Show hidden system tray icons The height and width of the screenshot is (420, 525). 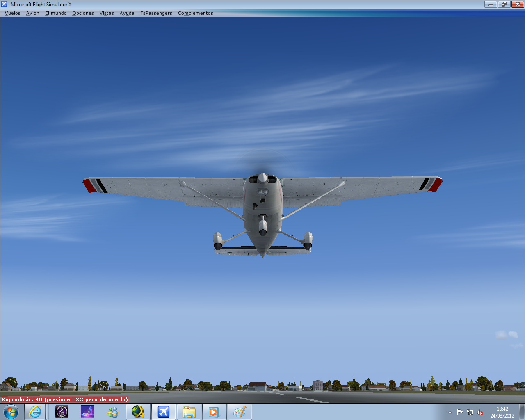click(x=450, y=412)
